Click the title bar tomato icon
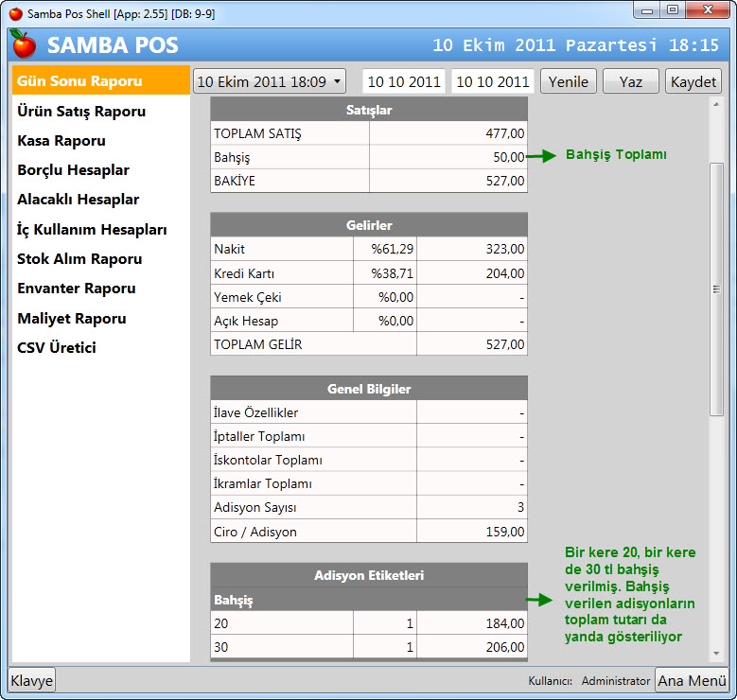This screenshot has width=737, height=700. (x=15, y=13)
